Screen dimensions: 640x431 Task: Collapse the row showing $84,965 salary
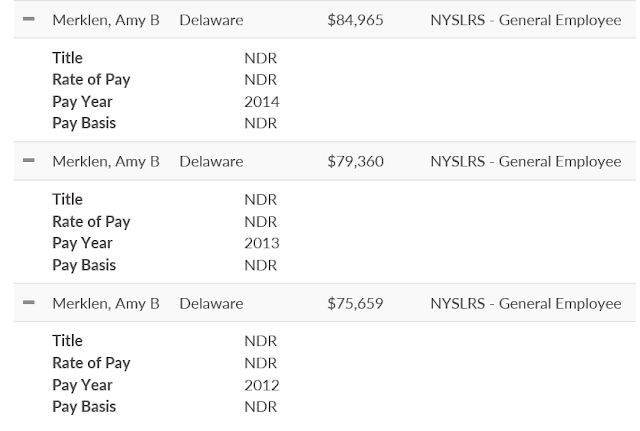point(28,20)
